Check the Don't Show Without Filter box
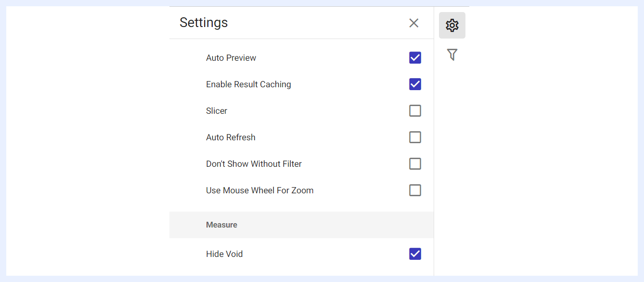Image resolution: width=644 pixels, height=282 pixels. click(x=415, y=164)
